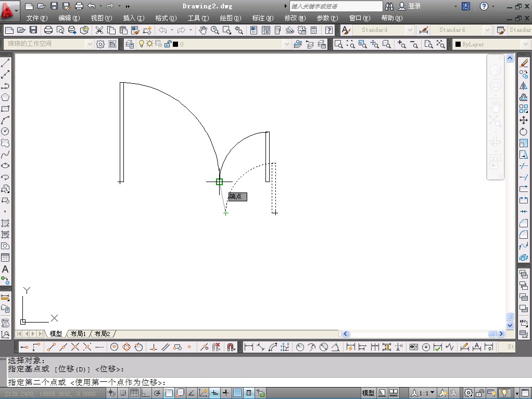The width and height of the screenshot is (532, 399).
Task: Toggle Object Snap in status bar
Action: click(169, 393)
